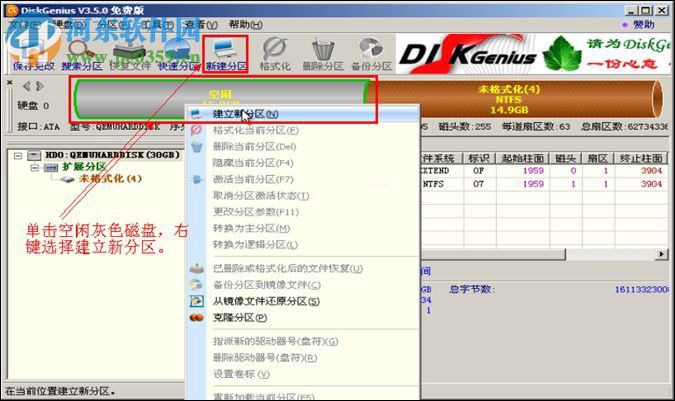
Task: Click the 终止柱面 column header
Action: coord(641,158)
